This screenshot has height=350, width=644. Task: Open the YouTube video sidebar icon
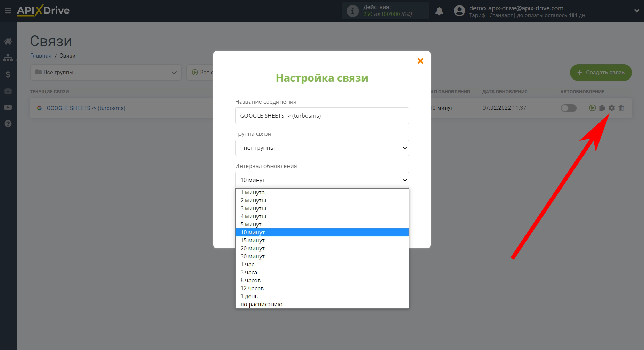8,107
